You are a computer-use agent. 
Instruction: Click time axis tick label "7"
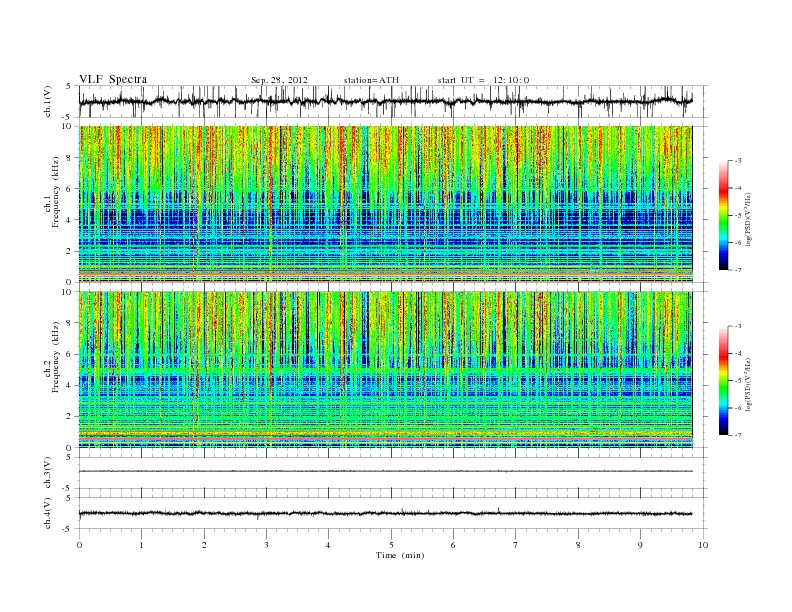pyautogui.click(x=516, y=545)
